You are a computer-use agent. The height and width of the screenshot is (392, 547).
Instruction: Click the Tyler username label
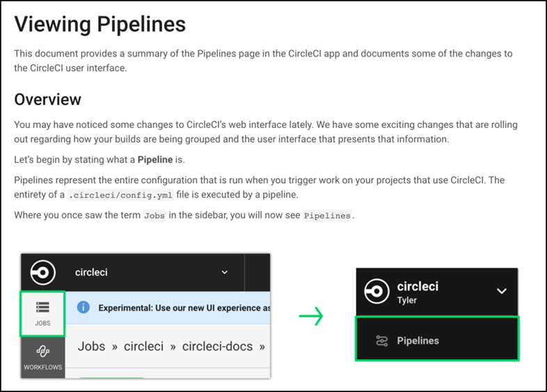(x=406, y=300)
